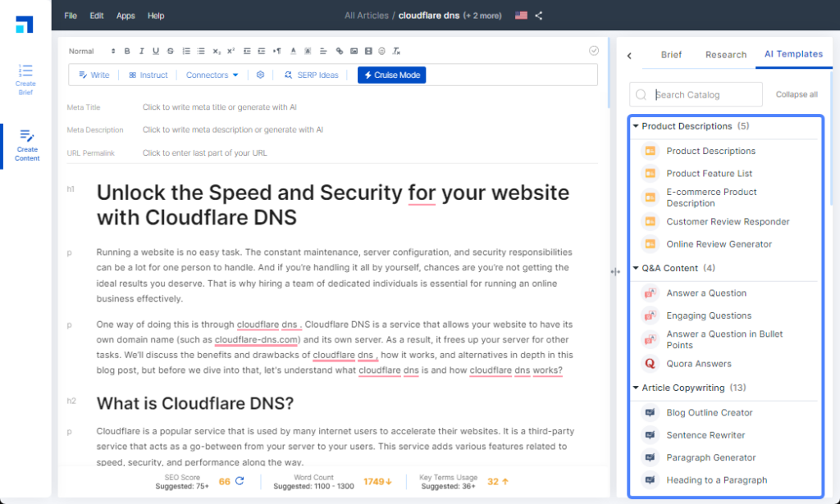Screen dimensions: 840x504
Task: Click Collapse all link
Action: coord(797,94)
